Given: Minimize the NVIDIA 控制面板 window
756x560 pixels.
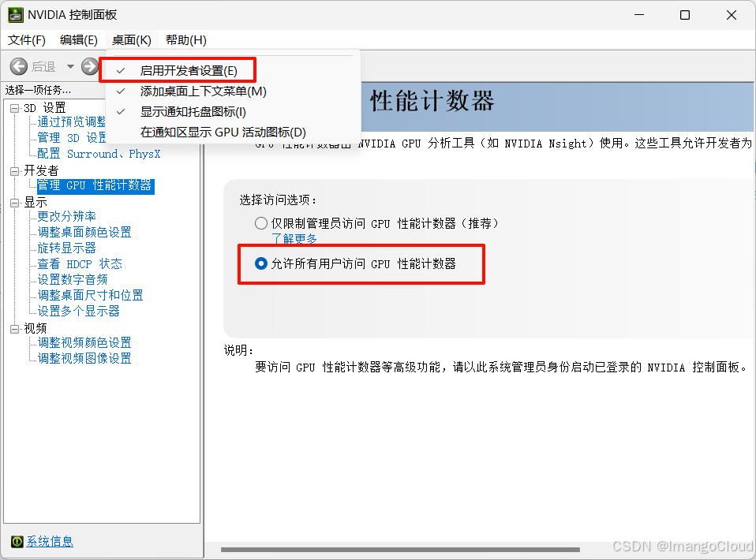Looking at the screenshot, I should click(639, 15).
